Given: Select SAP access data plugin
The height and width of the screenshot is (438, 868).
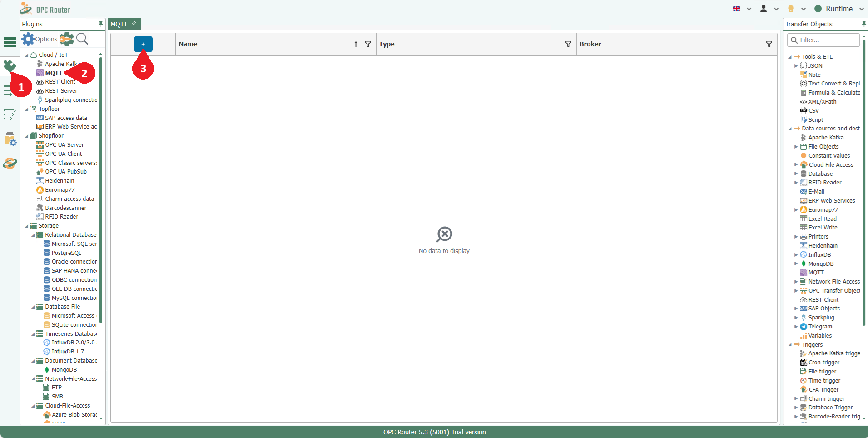Looking at the screenshot, I should pos(66,118).
